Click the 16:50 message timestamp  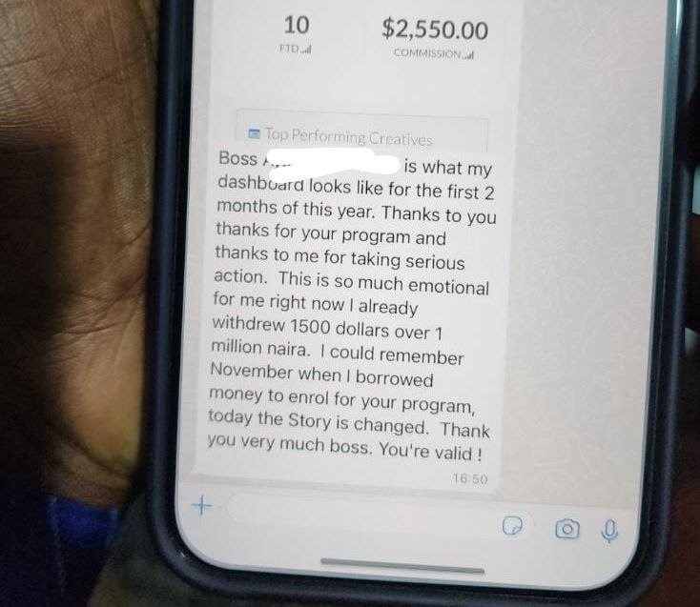click(469, 479)
